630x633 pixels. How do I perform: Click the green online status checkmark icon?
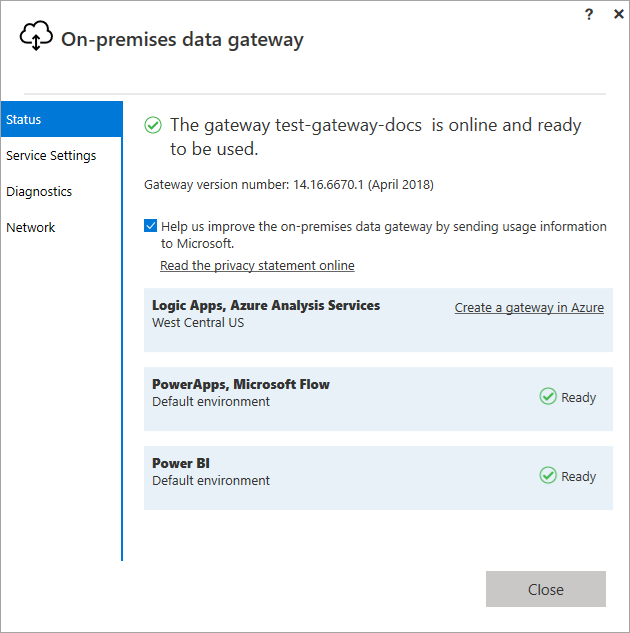[x=153, y=125]
